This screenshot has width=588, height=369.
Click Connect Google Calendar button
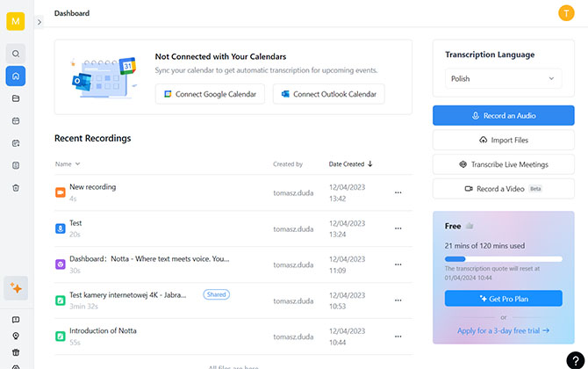(210, 94)
